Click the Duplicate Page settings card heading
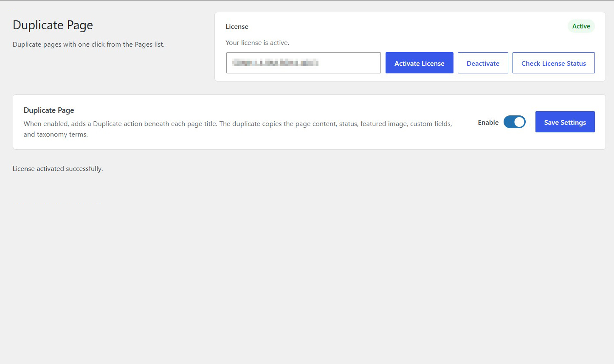 coord(49,110)
